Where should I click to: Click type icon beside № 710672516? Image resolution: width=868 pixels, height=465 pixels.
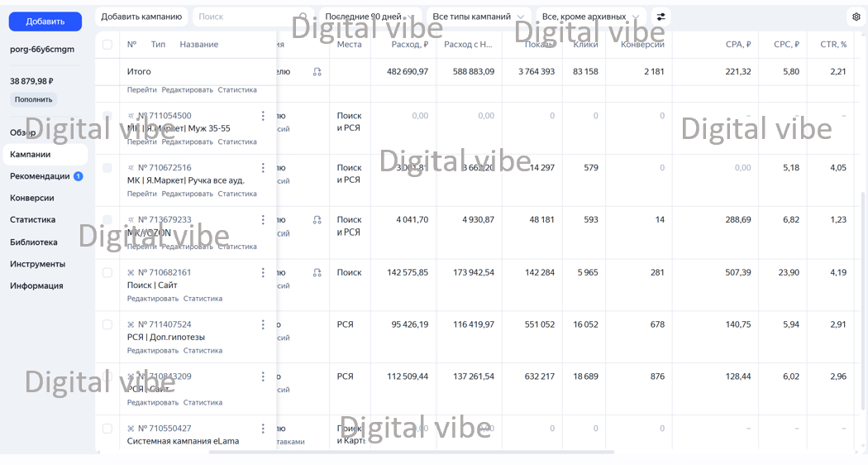tap(131, 167)
